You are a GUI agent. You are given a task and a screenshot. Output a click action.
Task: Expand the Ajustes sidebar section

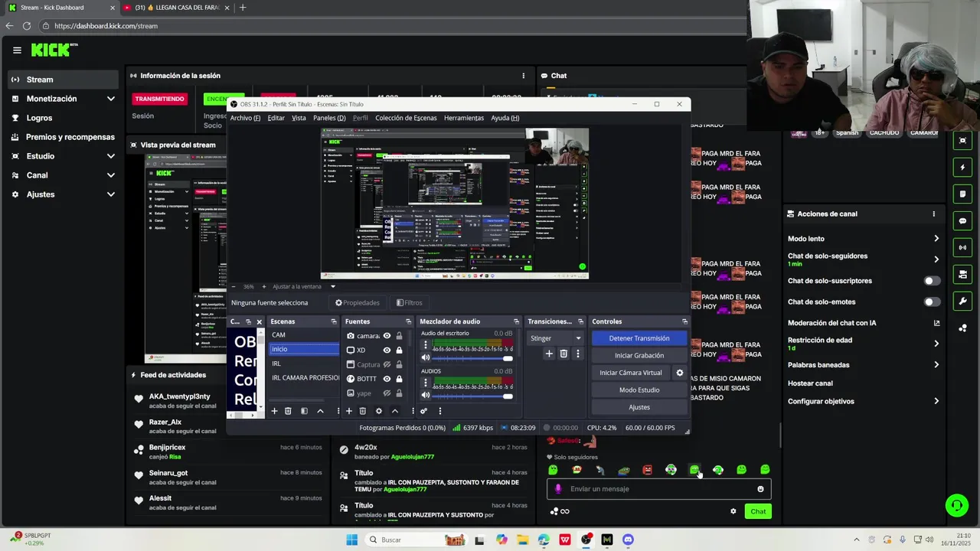point(110,194)
